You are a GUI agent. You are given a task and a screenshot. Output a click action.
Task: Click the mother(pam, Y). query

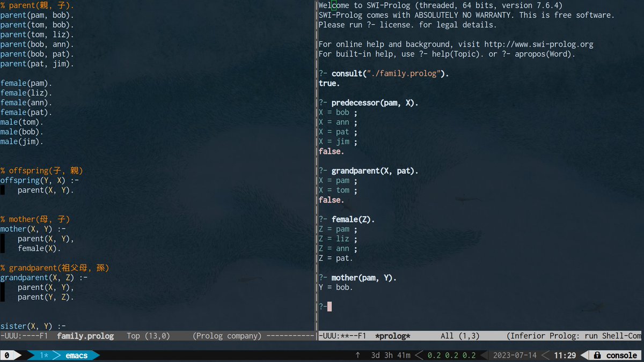click(364, 278)
